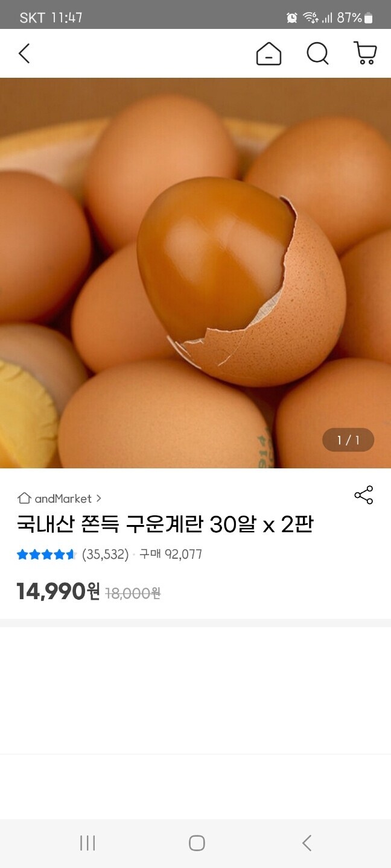Share this product via share icon
The image size is (391, 868).
tap(364, 495)
